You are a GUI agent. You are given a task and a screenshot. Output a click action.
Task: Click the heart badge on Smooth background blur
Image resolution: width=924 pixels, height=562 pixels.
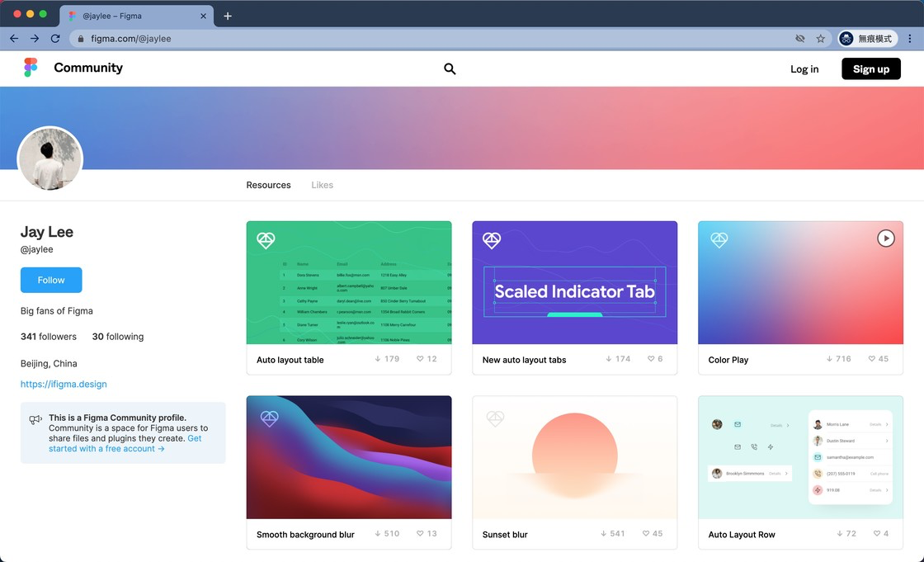[x=269, y=418]
